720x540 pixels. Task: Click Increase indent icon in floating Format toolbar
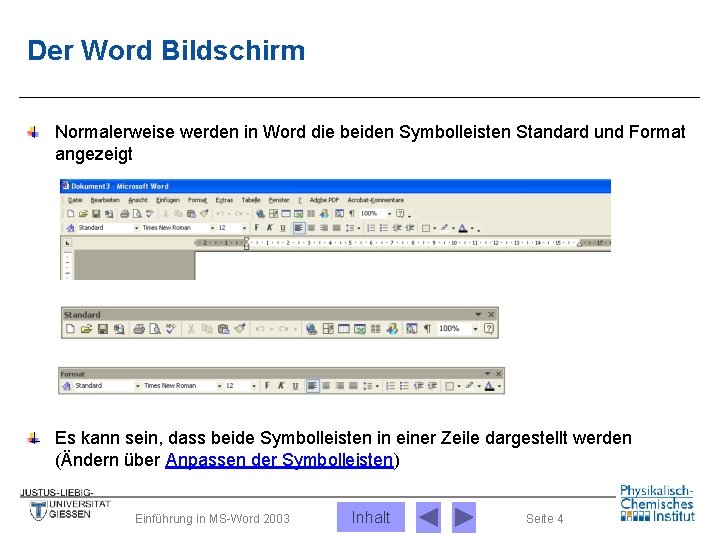[433, 386]
